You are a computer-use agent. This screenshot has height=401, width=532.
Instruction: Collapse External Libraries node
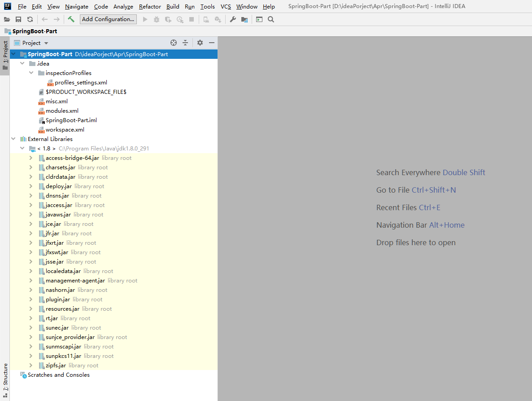(x=13, y=139)
